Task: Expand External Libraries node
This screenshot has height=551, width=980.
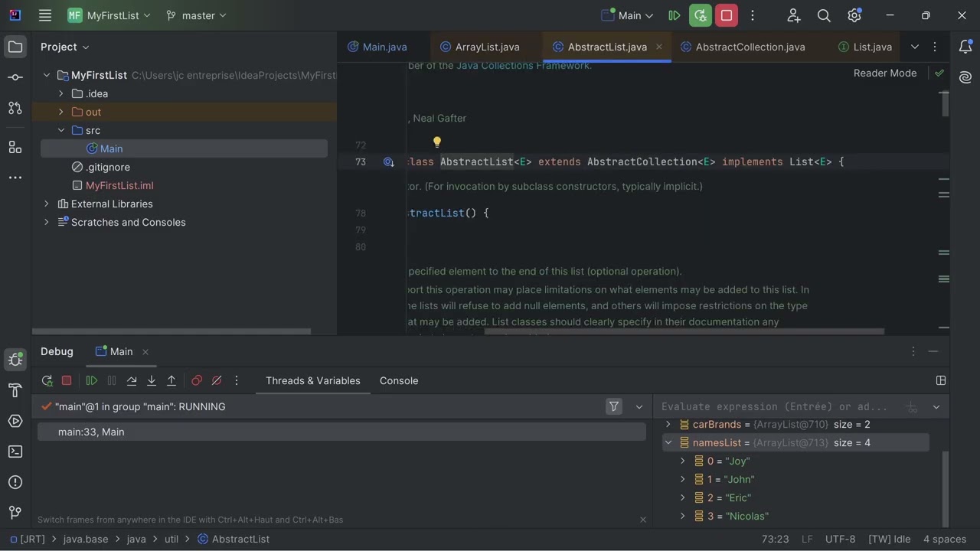Action: (x=47, y=204)
